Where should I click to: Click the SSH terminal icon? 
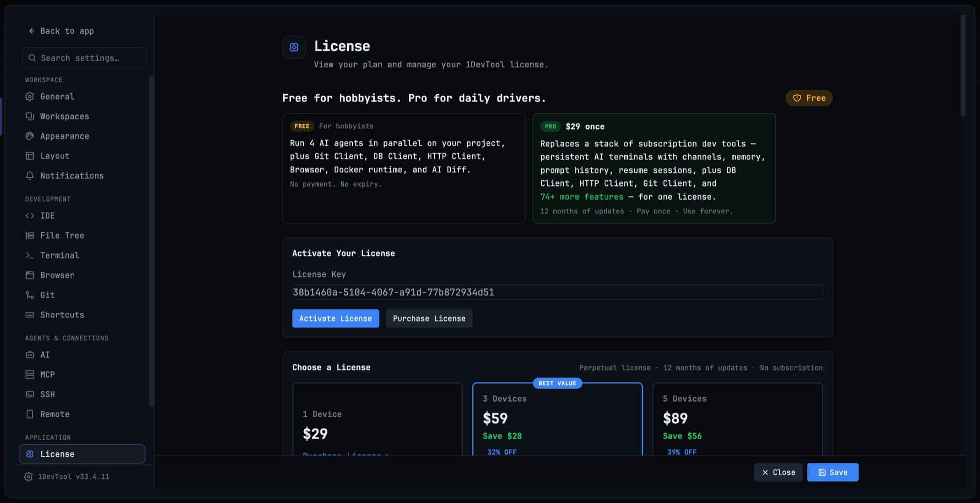(x=30, y=394)
